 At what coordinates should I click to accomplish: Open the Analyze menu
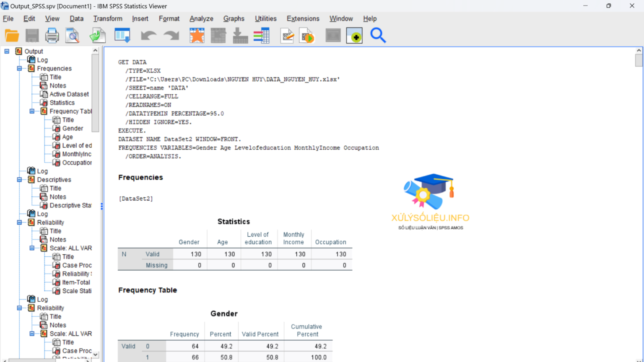(201, 18)
